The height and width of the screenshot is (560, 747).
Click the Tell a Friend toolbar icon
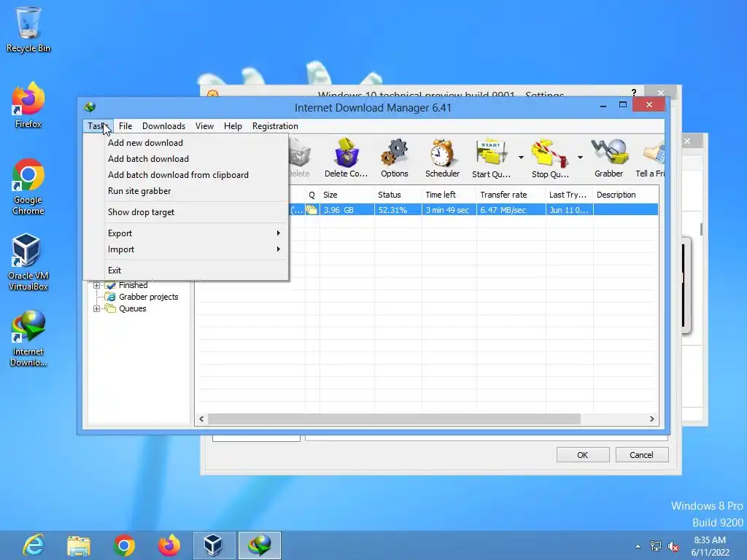[650, 158]
